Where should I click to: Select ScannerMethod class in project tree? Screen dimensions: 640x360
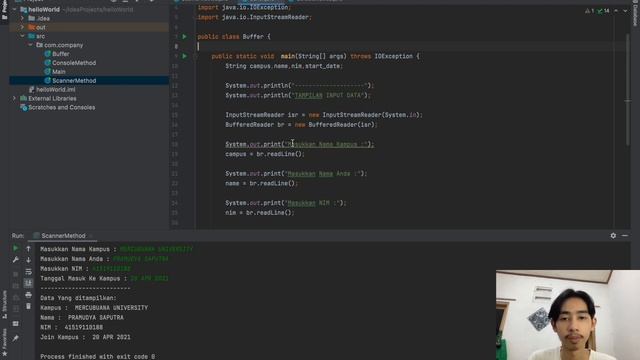pos(74,81)
